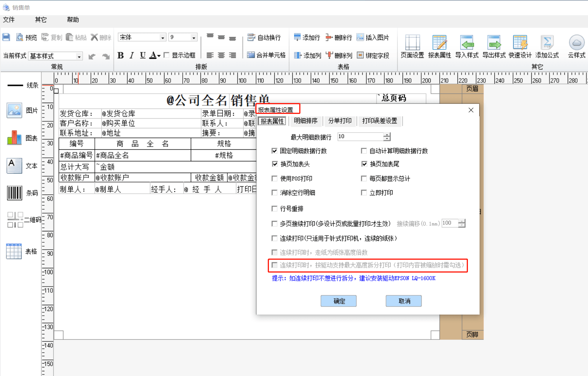The width and height of the screenshot is (588, 376).
Task: Open 快速设计 quick design
Action: point(520,46)
